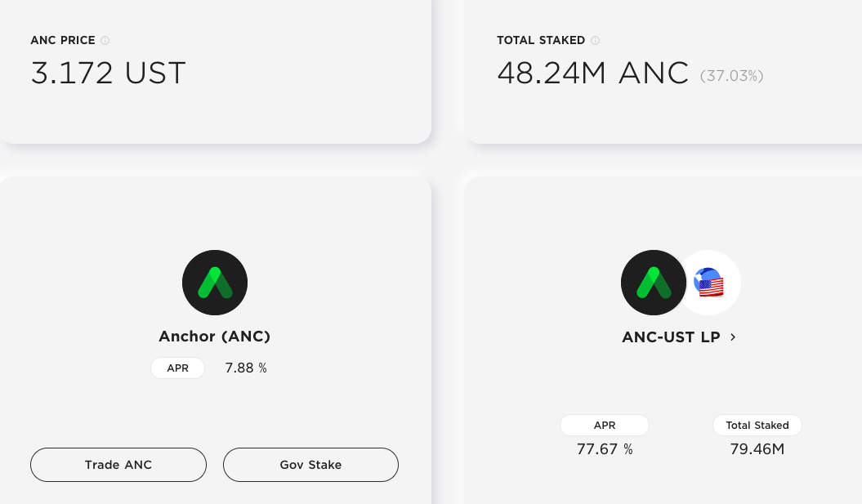Click the 77.67 % LP APR value
The image size is (862, 504).
tap(605, 449)
